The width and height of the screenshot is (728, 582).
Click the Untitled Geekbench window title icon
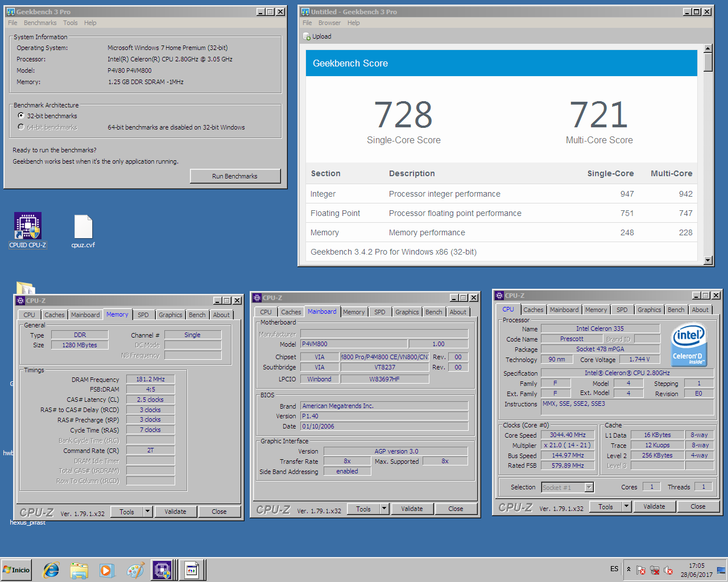click(305, 11)
